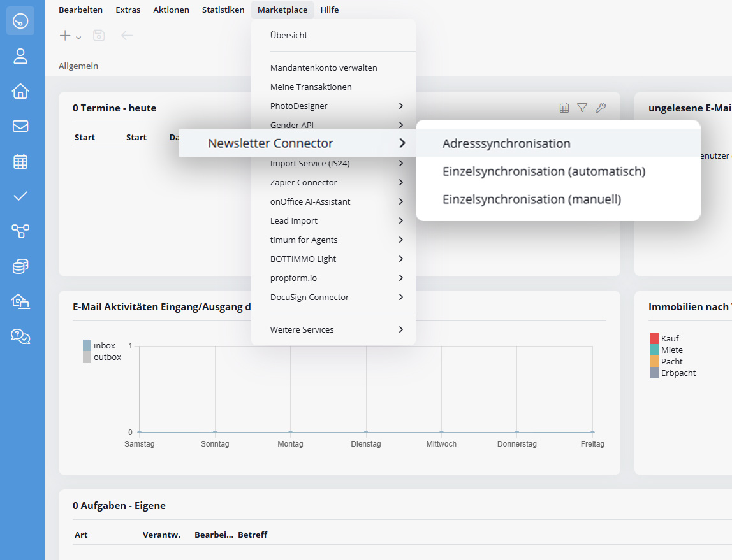The image size is (732, 560).
Task: Click the wrench settings icon in Termine widget
Action: coord(600,108)
